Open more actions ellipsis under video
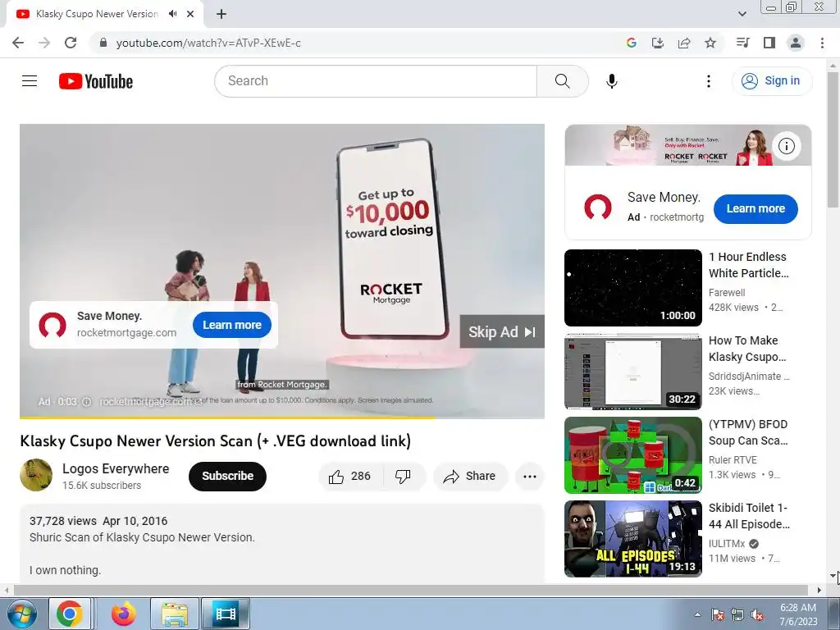The width and height of the screenshot is (840, 630). (x=530, y=476)
